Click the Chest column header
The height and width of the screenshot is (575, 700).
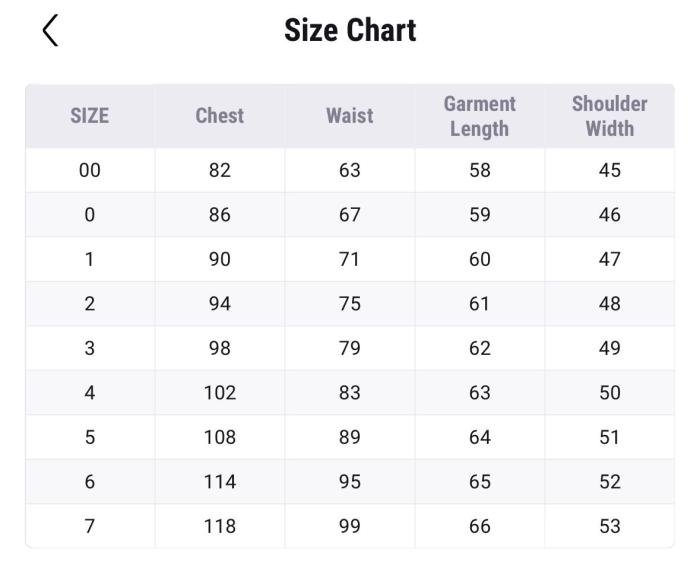click(220, 116)
